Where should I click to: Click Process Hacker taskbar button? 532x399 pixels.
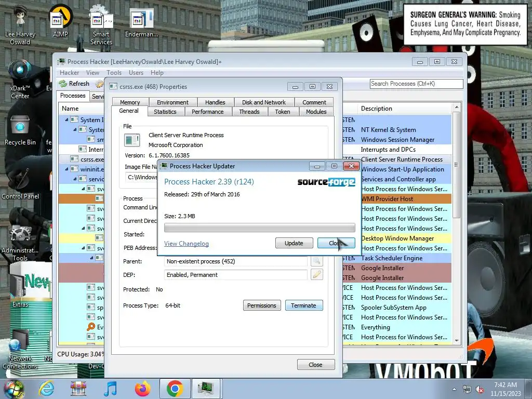pos(206,389)
